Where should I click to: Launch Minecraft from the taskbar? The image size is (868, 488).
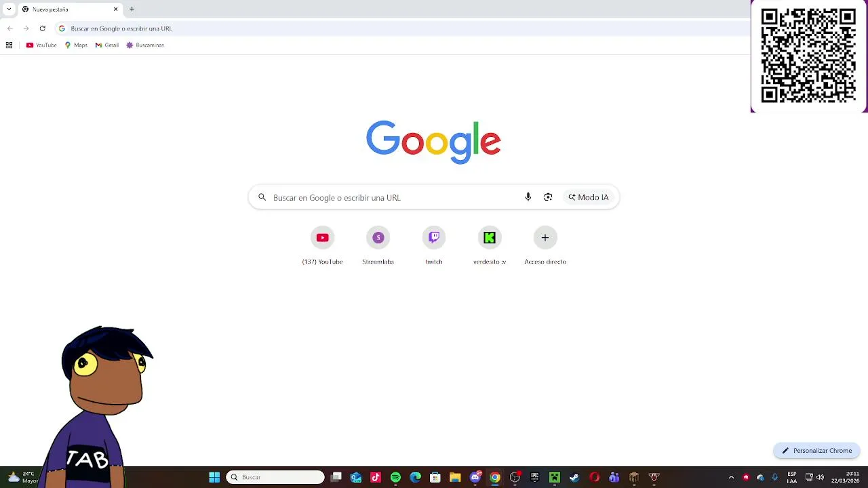pyautogui.click(x=554, y=477)
